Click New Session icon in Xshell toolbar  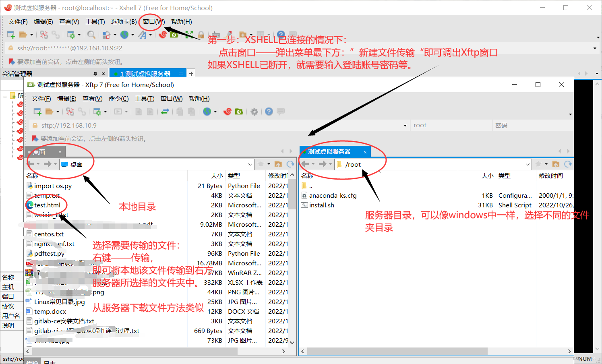(11, 35)
